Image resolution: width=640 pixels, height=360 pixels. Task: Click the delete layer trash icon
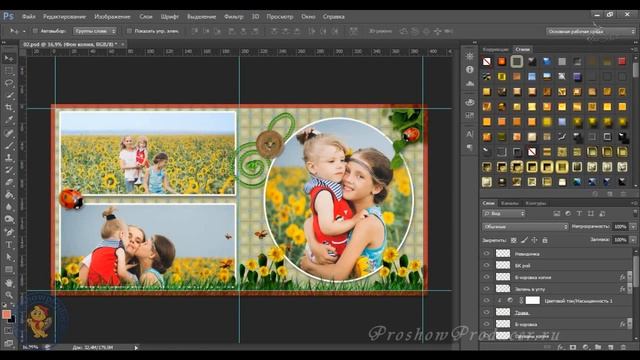[x=623, y=347]
